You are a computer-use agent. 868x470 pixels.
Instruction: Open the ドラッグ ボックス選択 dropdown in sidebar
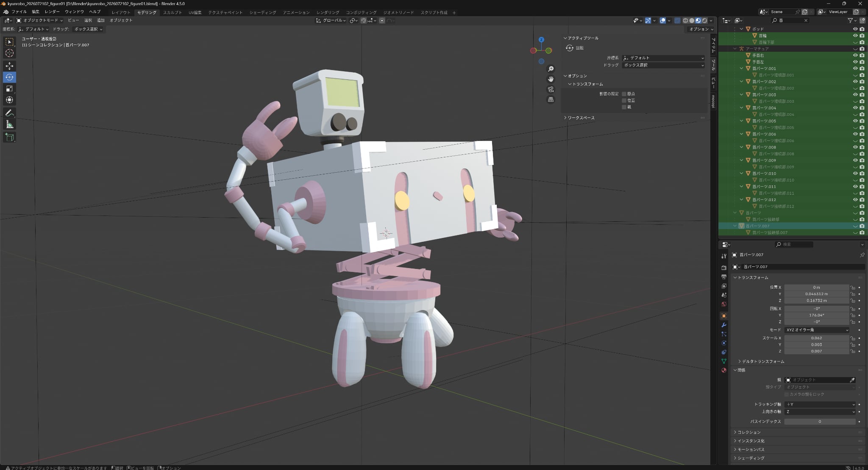tap(663, 65)
